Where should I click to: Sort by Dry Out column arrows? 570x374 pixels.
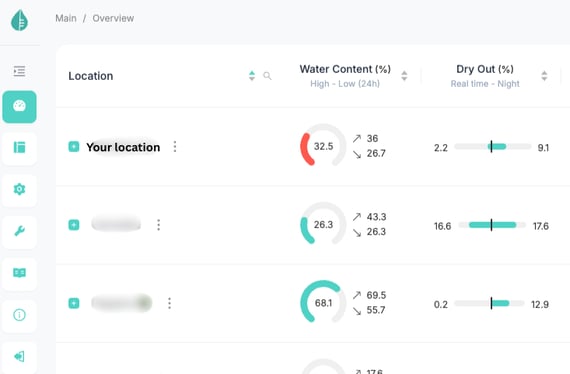544,76
